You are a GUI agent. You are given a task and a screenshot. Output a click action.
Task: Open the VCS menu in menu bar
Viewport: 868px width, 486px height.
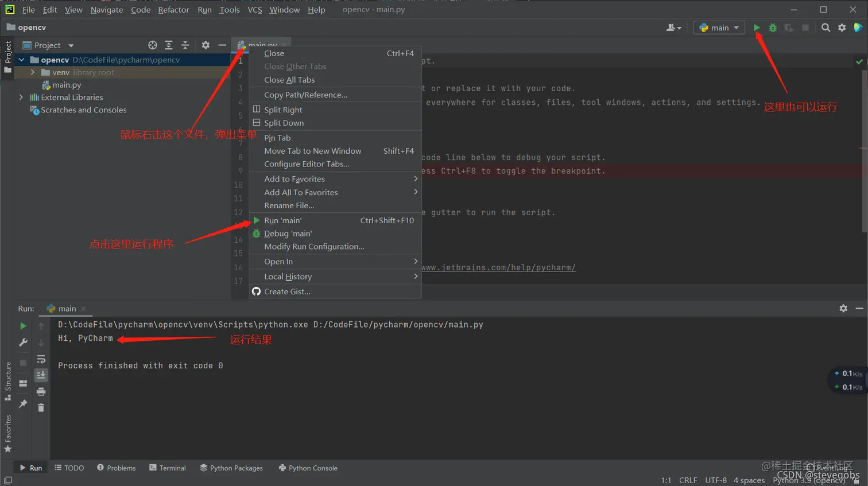point(255,10)
